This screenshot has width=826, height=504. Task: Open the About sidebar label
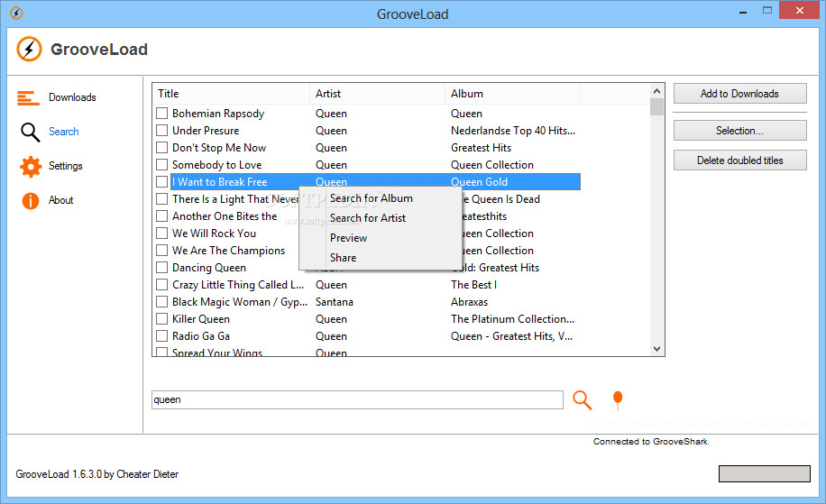click(60, 200)
